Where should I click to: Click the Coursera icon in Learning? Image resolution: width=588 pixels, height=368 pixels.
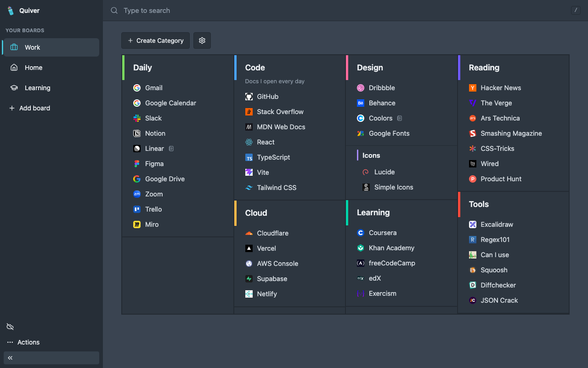(x=361, y=233)
